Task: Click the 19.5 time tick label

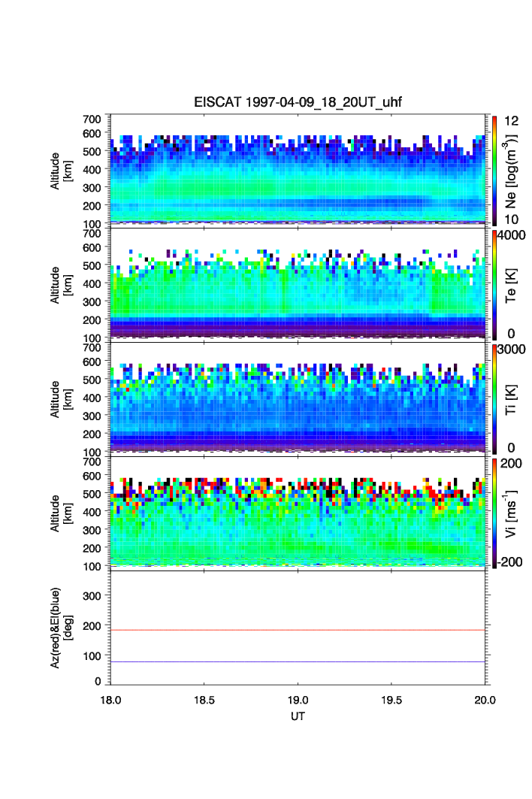Action: point(391,700)
